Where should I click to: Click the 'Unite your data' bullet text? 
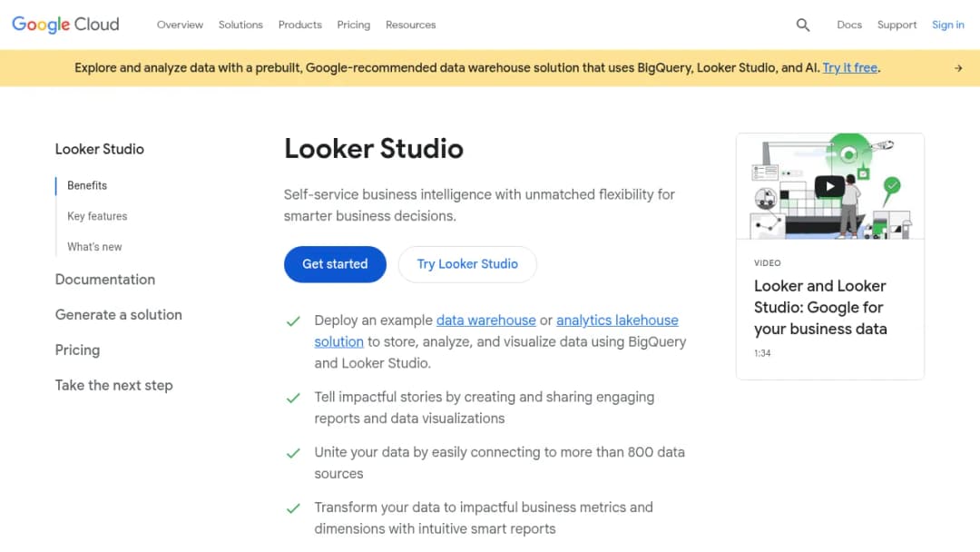pyautogui.click(x=499, y=463)
